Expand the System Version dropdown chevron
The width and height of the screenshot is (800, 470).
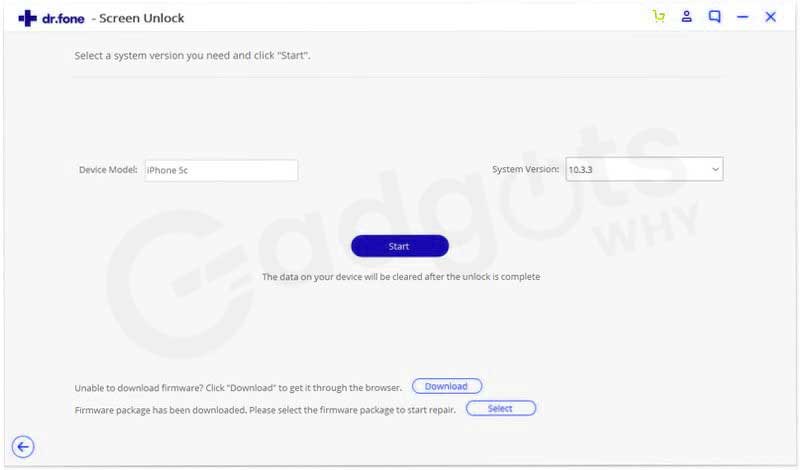(x=715, y=169)
